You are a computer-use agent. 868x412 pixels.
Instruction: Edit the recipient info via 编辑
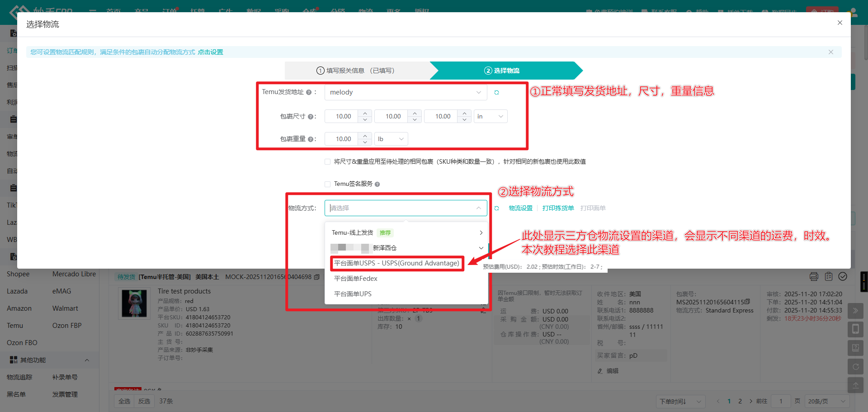tap(608, 371)
